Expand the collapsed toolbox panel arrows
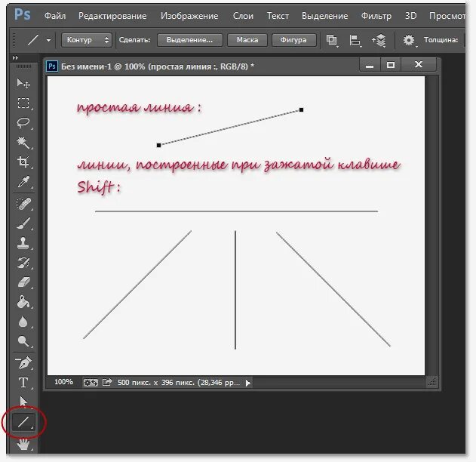This screenshot has height=462, width=476. (15, 57)
